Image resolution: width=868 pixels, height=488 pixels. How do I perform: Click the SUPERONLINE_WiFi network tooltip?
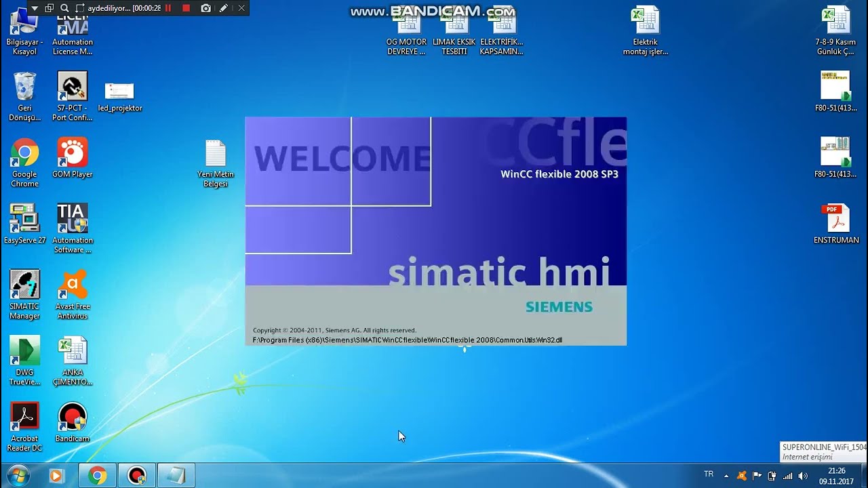[824, 452]
